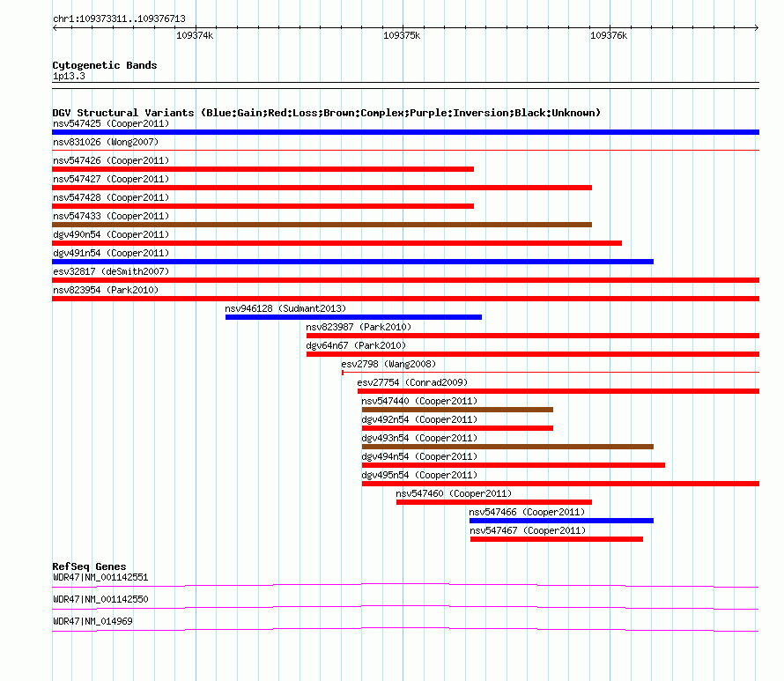Click the WDR47|NM_001142550 gene label

pos(100,599)
